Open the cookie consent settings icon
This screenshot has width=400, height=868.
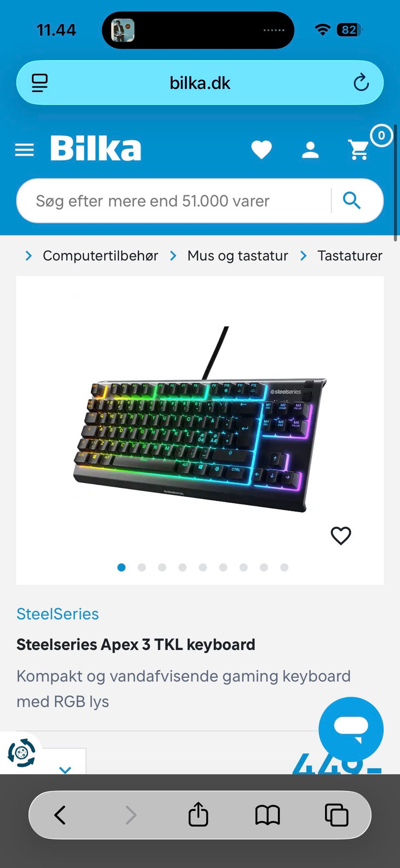click(21, 753)
